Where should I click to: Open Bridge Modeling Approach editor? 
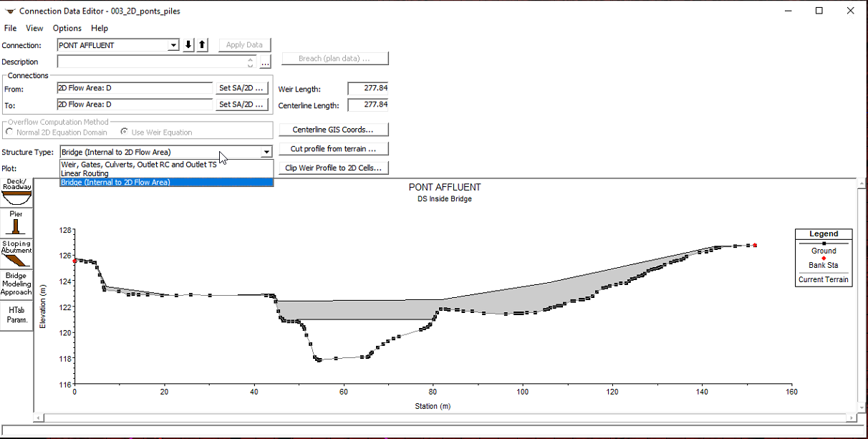(x=16, y=284)
